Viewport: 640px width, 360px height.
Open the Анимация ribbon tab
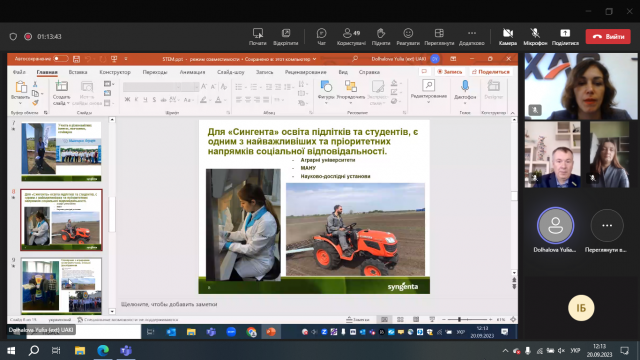[x=192, y=72]
